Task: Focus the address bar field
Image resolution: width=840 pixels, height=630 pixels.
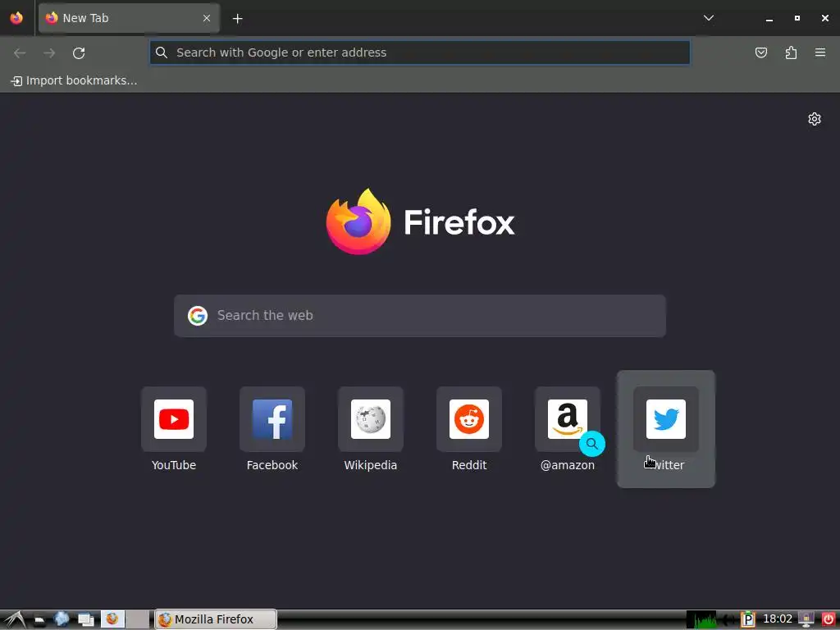Action: tap(419, 52)
